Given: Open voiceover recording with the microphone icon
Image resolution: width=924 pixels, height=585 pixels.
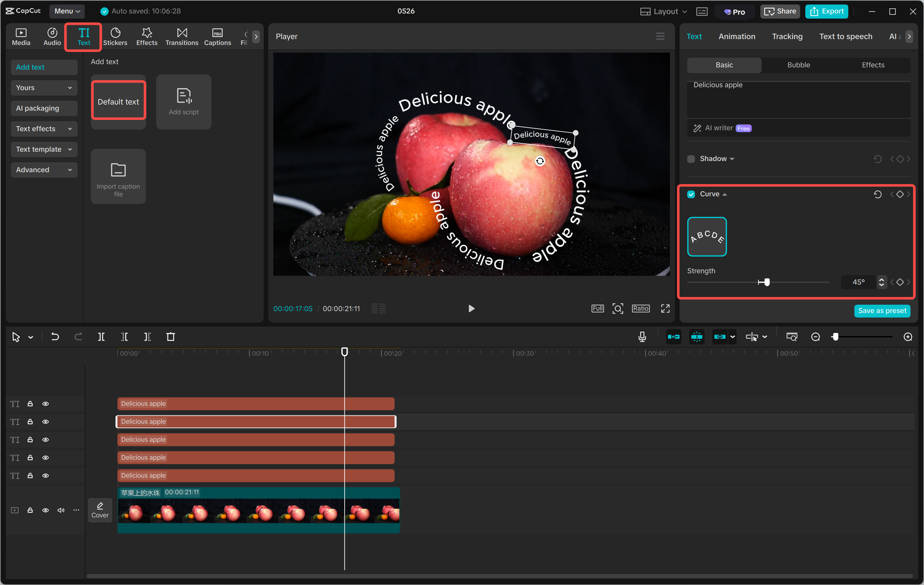Looking at the screenshot, I should click(642, 336).
